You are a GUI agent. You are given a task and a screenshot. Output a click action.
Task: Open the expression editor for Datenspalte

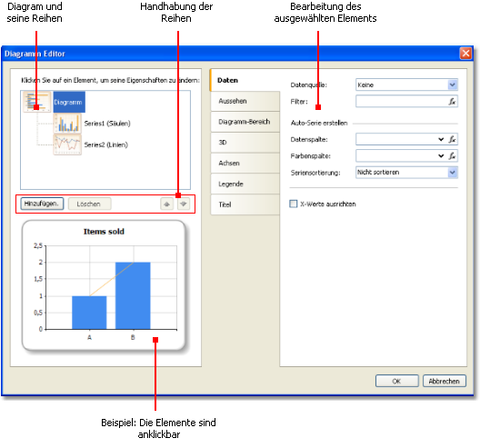pyautogui.click(x=452, y=139)
